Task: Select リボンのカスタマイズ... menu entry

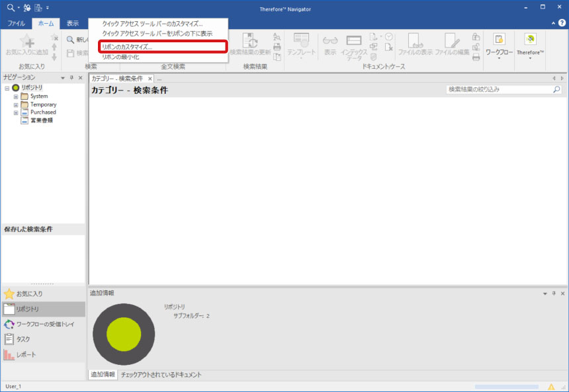Action: (x=127, y=48)
